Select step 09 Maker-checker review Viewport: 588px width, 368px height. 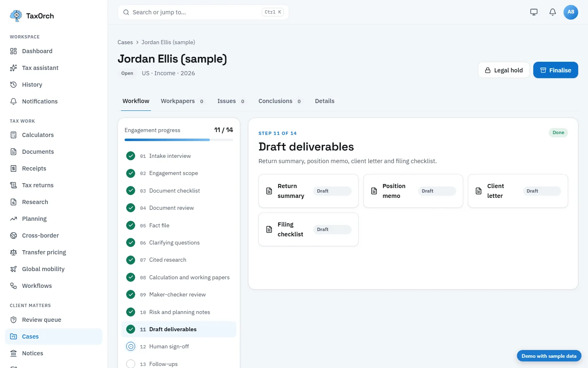179,294
